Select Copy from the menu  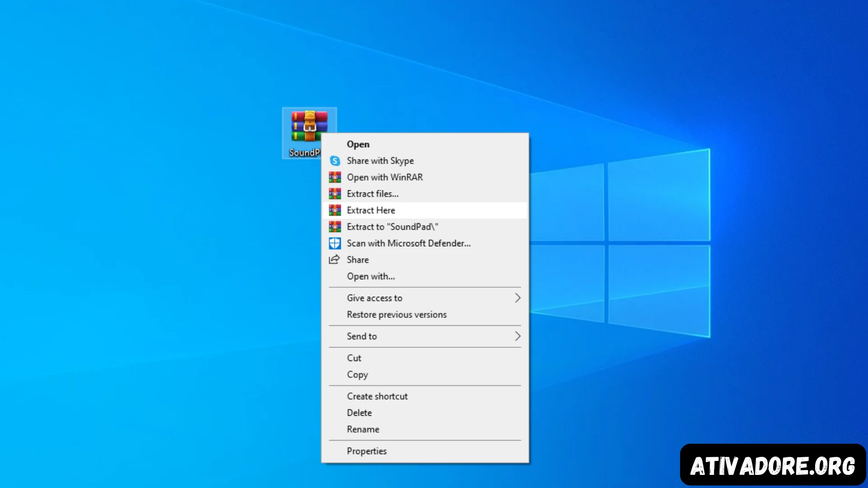point(425,375)
